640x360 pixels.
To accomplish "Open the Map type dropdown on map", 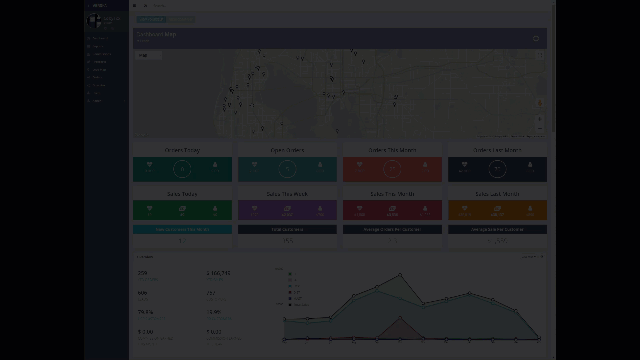I will click(x=149, y=56).
